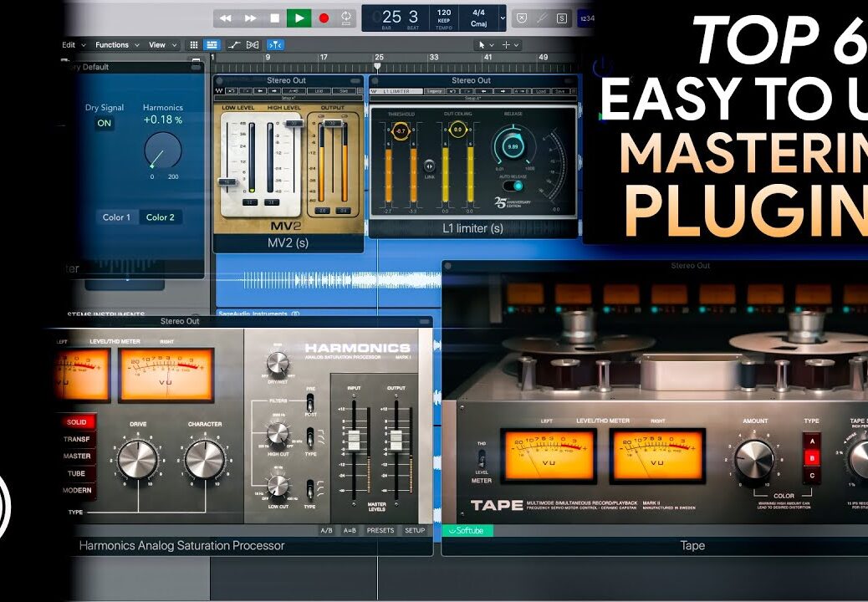
Task: Click the Replace mode icon in the control bar
Action: [x=522, y=18]
